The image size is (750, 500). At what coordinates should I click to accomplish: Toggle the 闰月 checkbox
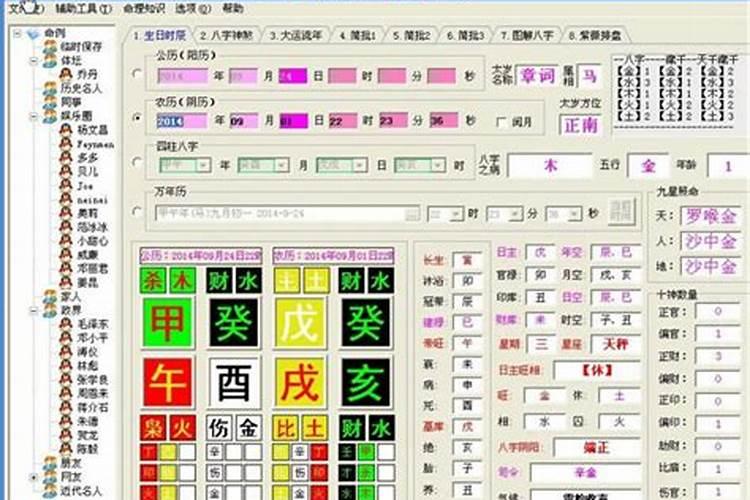click(502, 122)
